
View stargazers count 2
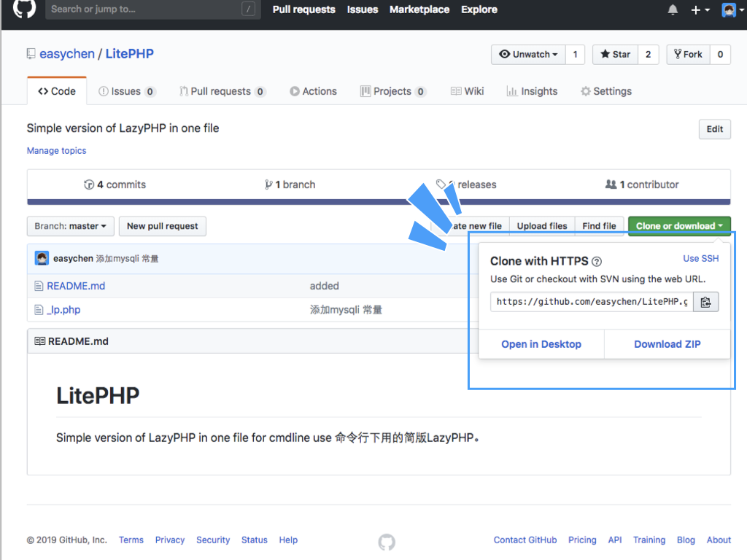(x=648, y=54)
